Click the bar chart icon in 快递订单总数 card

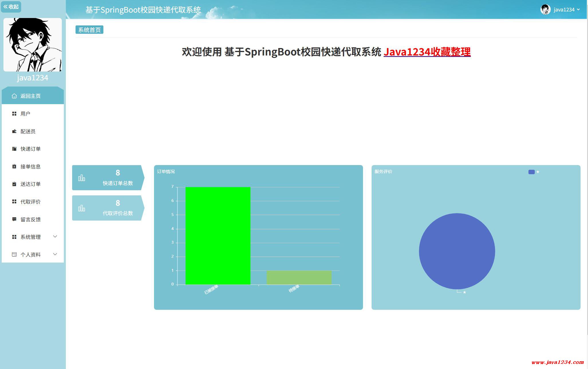tap(82, 178)
